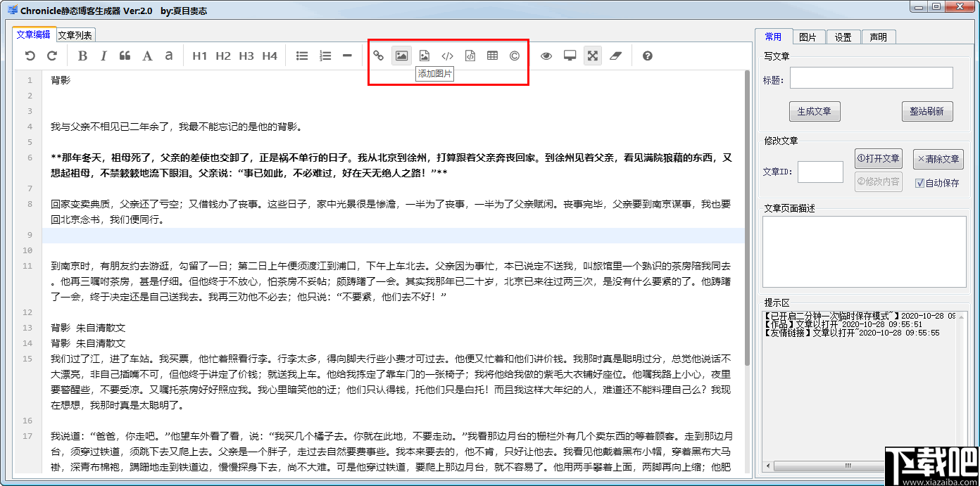
Task: Insert an unordered list
Action: pos(301,56)
